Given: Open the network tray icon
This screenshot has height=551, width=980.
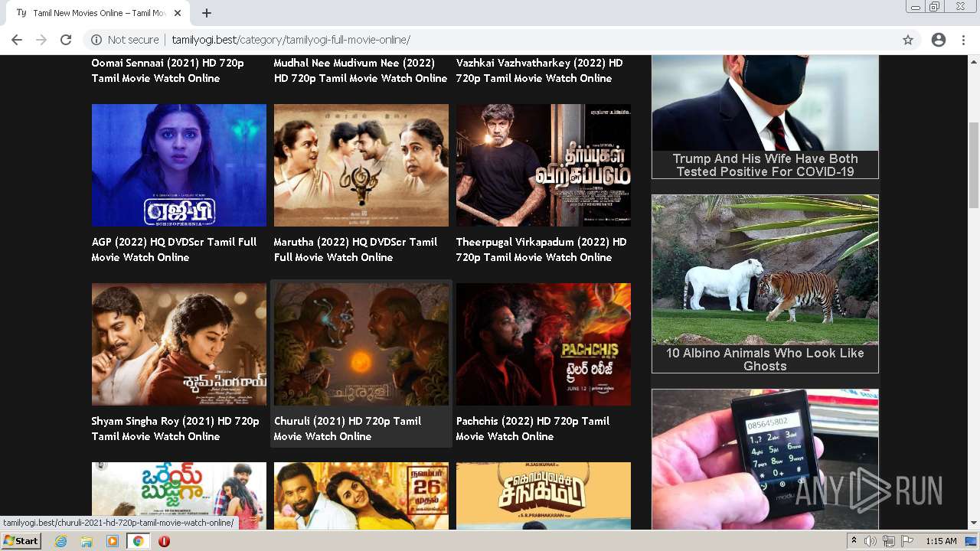Looking at the screenshot, I should coord(888,541).
